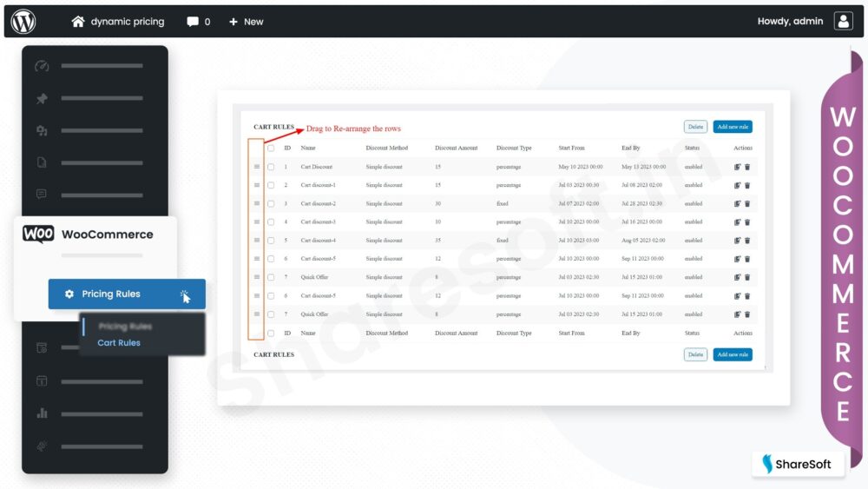Click the trash icon for Cart discount-1

click(747, 186)
